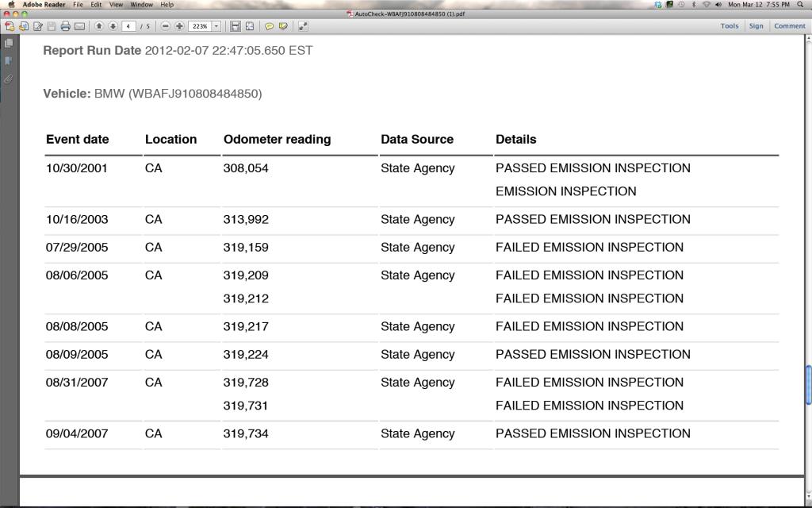The height and width of the screenshot is (508, 812).
Task: Click the odometer reading 319,224
Action: pos(246,355)
